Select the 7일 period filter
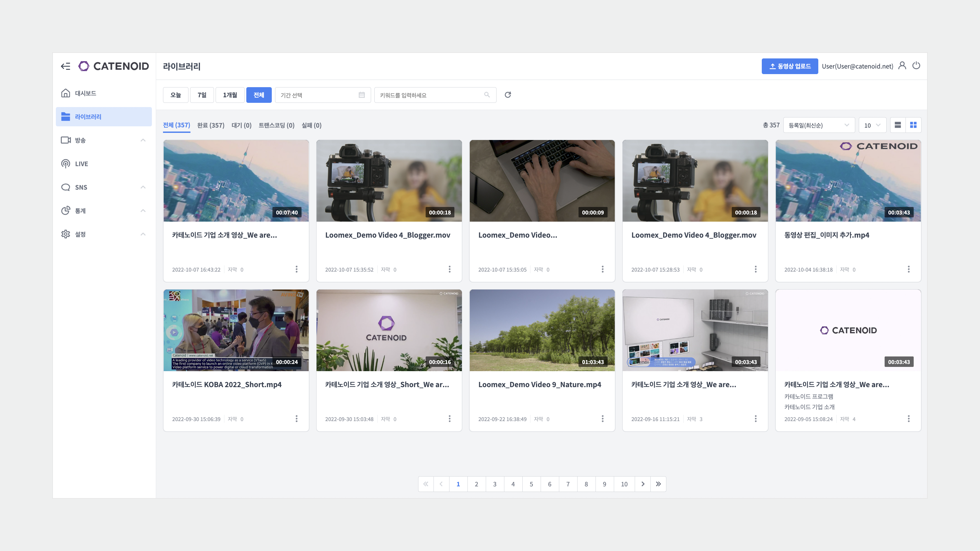The height and width of the screenshot is (551, 980). pyautogui.click(x=202, y=95)
